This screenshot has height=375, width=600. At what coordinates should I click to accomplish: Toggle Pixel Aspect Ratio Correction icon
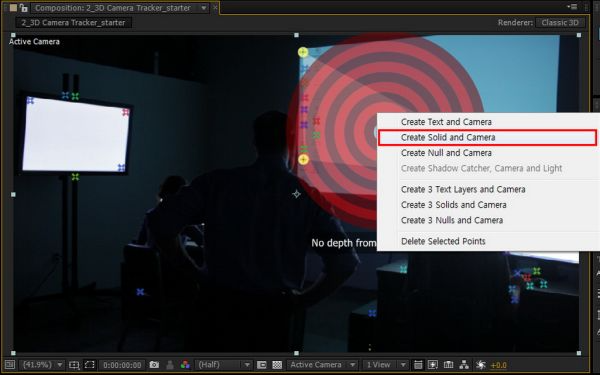pyautogui.click(x=417, y=365)
